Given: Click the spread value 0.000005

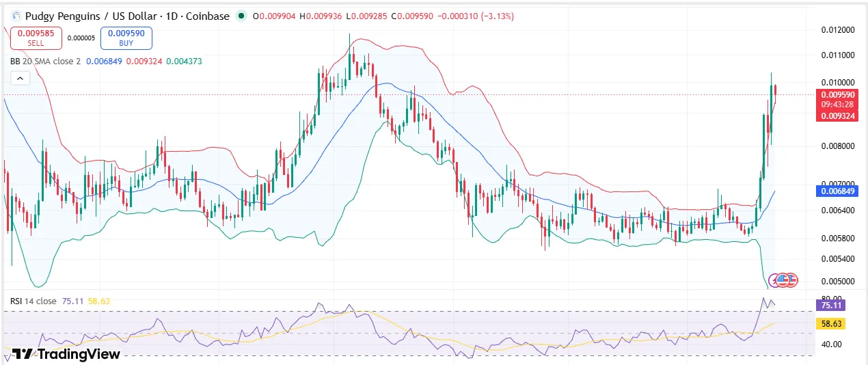Looking at the screenshot, I should point(81,38).
